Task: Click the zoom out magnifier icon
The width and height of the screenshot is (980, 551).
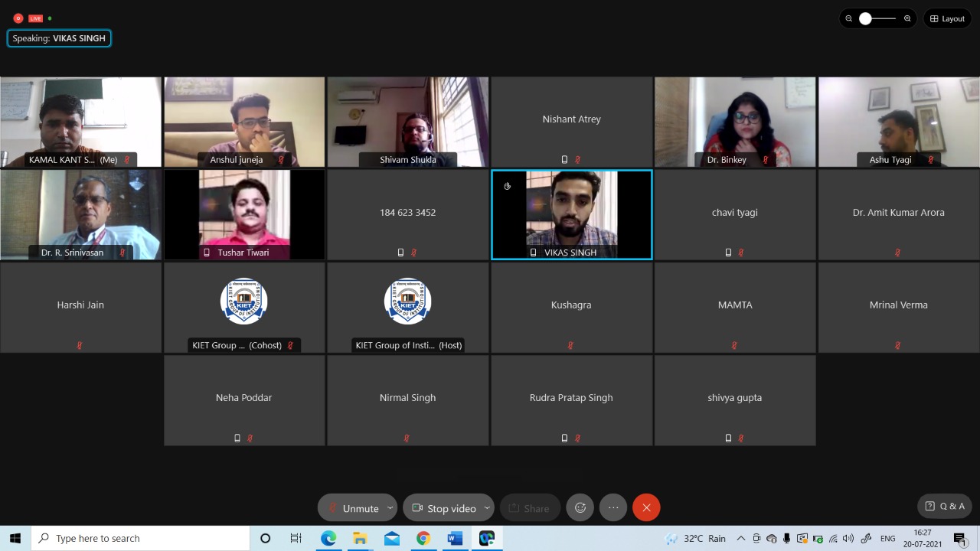Action: (x=848, y=18)
